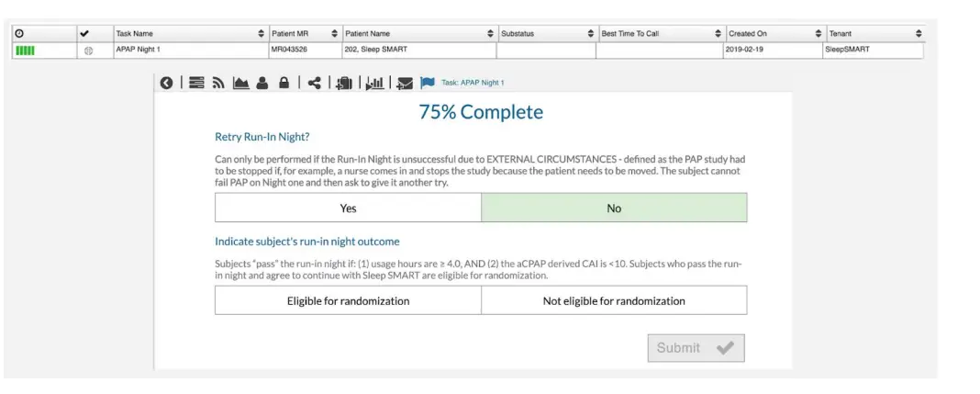
Task: Choose Not eligible for randomization
Action: (x=614, y=300)
